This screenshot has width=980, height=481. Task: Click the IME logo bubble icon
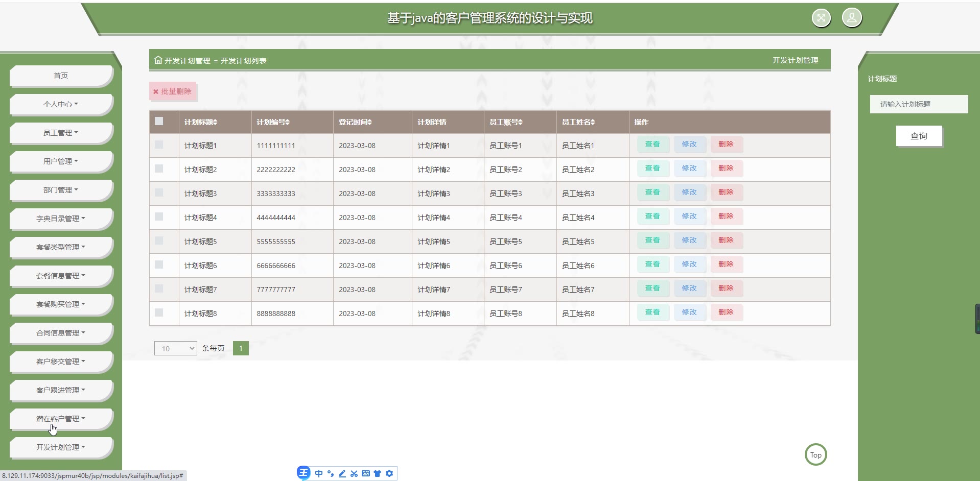(x=304, y=473)
